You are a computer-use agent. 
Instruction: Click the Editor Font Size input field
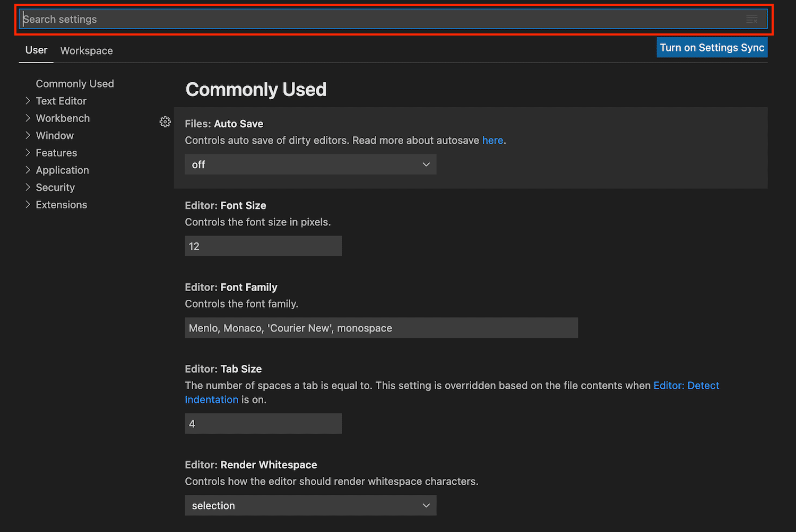[263, 246]
